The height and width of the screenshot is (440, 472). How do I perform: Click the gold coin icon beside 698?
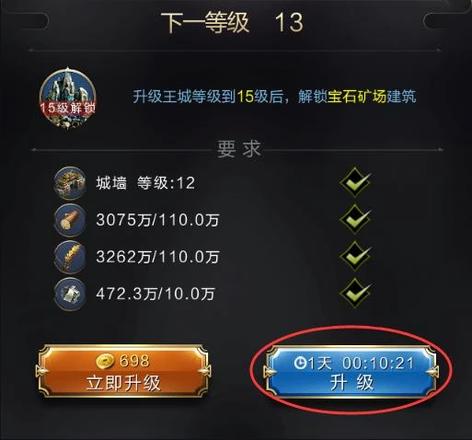[x=105, y=361]
